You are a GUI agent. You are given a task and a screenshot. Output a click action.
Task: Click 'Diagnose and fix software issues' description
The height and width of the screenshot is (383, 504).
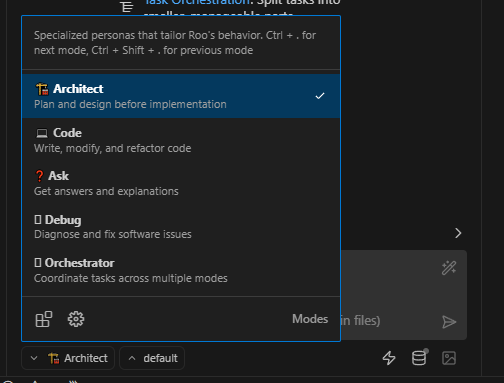113,234
